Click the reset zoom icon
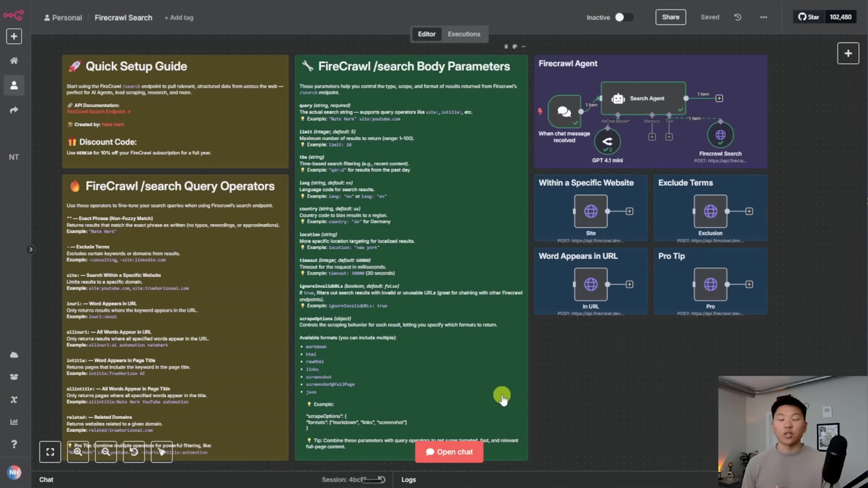 coord(134,452)
